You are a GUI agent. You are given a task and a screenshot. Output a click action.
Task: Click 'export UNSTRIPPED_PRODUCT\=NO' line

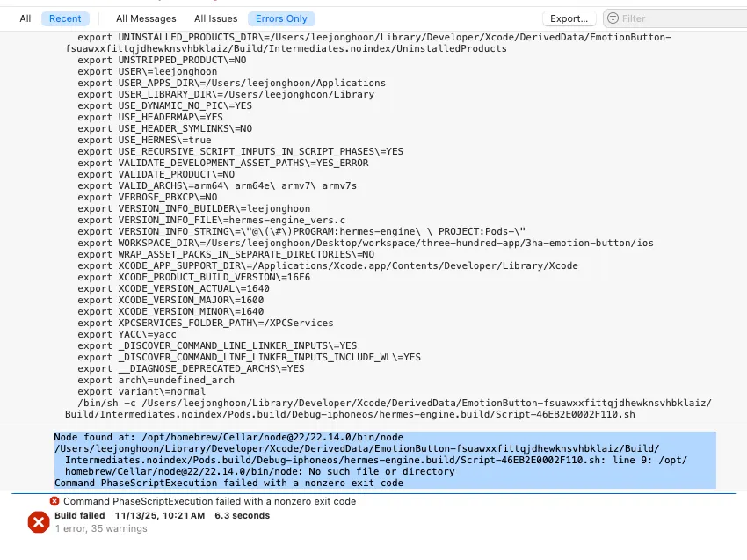coord(162,60)
